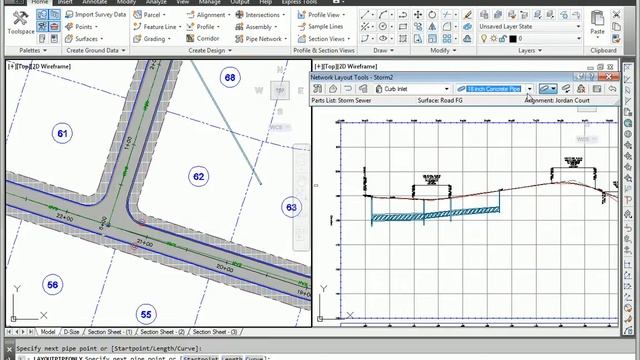
Task: Expand the Draw panel
Action: point(383,51)
